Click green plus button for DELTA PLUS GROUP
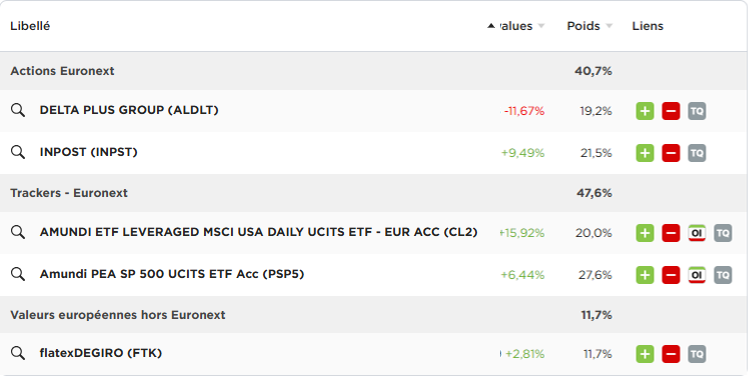748x376 pixels. pos(645,111)
